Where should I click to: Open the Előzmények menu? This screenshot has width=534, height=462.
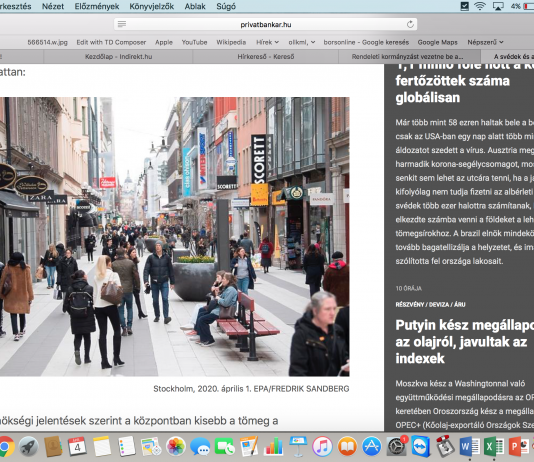pyautogui.click(x=97, y=6)
